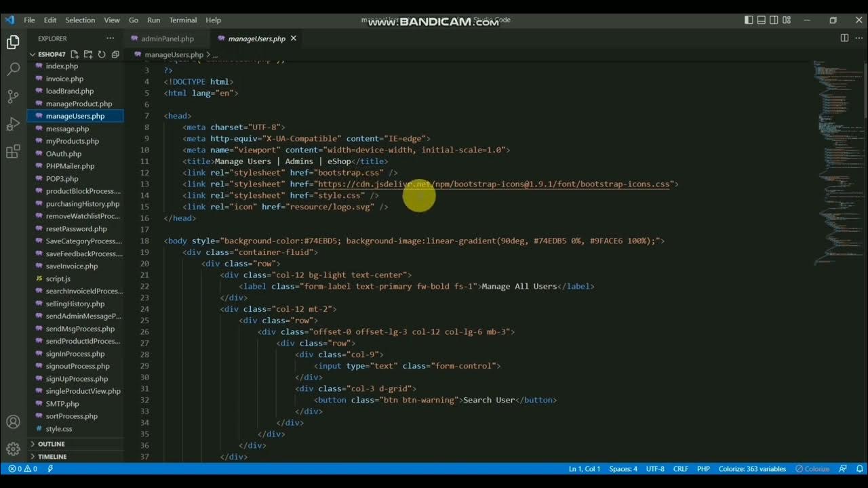Toggle the primary side bar layout button
Screen dimensions: 868x488
coord(749,20)
